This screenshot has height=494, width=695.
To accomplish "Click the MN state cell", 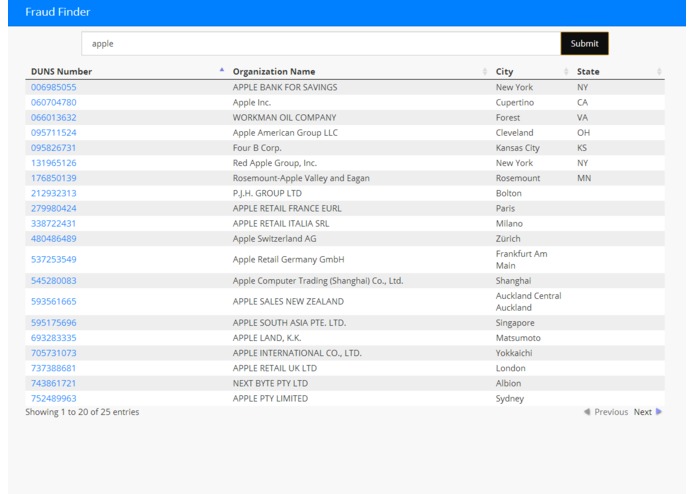I will pos(584,178).
